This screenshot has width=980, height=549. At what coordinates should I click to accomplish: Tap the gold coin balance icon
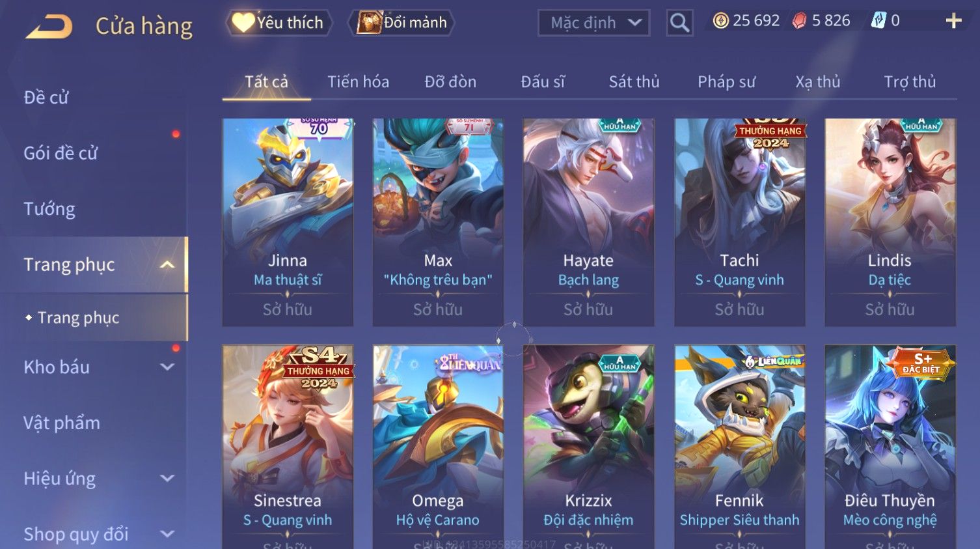(720, 21)
